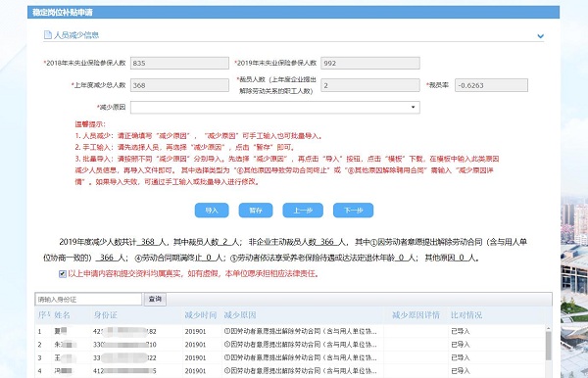
Task: Click the 上年度减少总人数 field showing 368
Action: [179, 85]
